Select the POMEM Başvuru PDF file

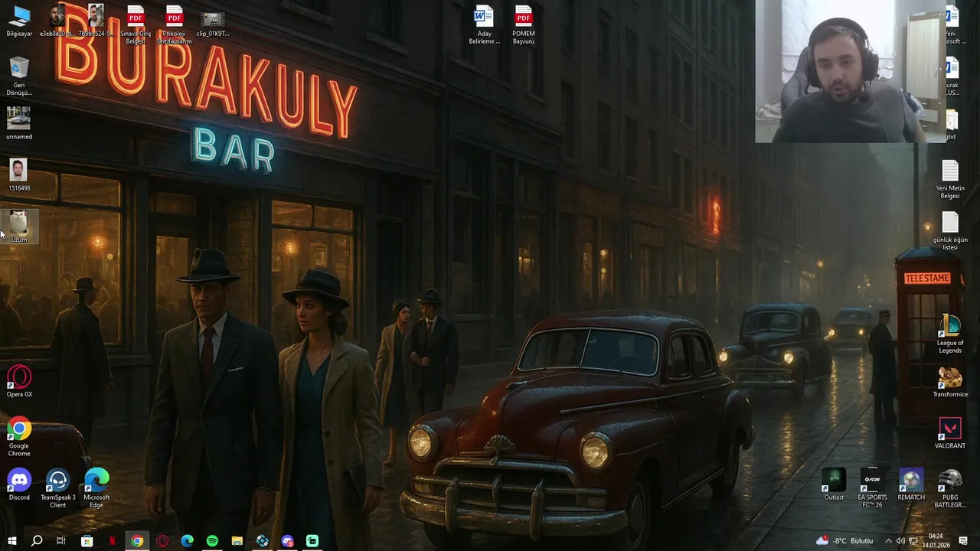524,24
